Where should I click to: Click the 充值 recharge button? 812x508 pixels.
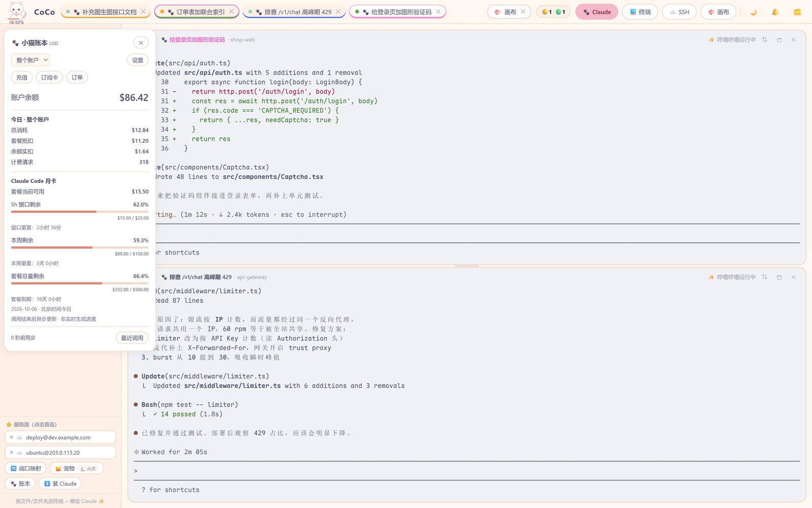point(22,77)
